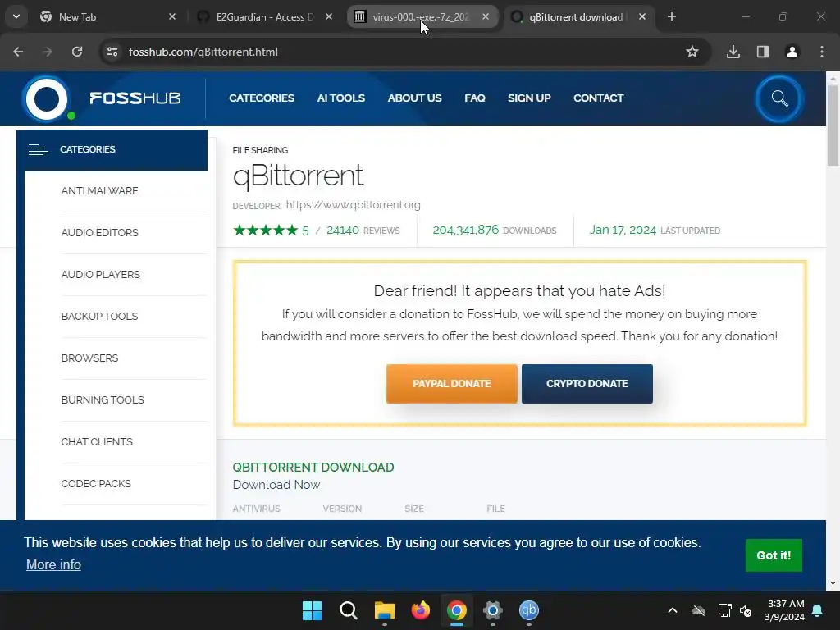
Task: Select the CODEC PACKS category
Action: pos(96,483)
